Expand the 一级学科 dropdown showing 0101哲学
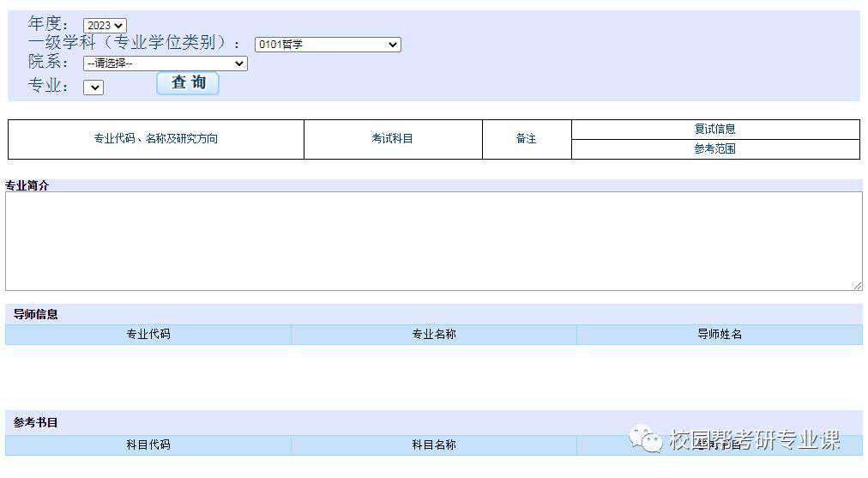This screenshot has width=868, height=478. pos(328,45)
